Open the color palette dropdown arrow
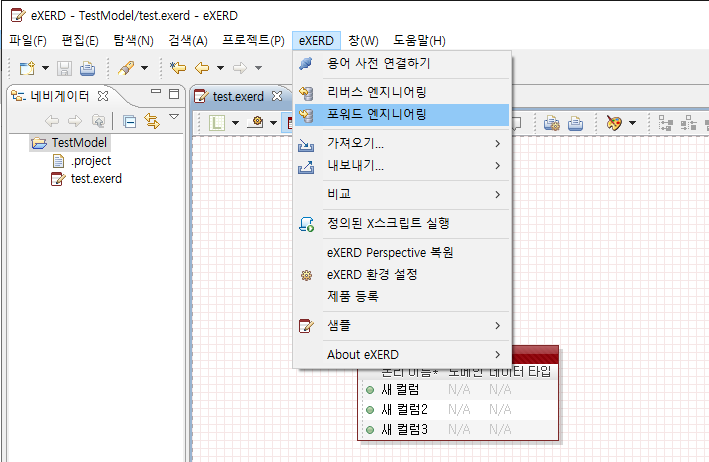The height and width of the screenshot is (462, 709). point(632,123)
